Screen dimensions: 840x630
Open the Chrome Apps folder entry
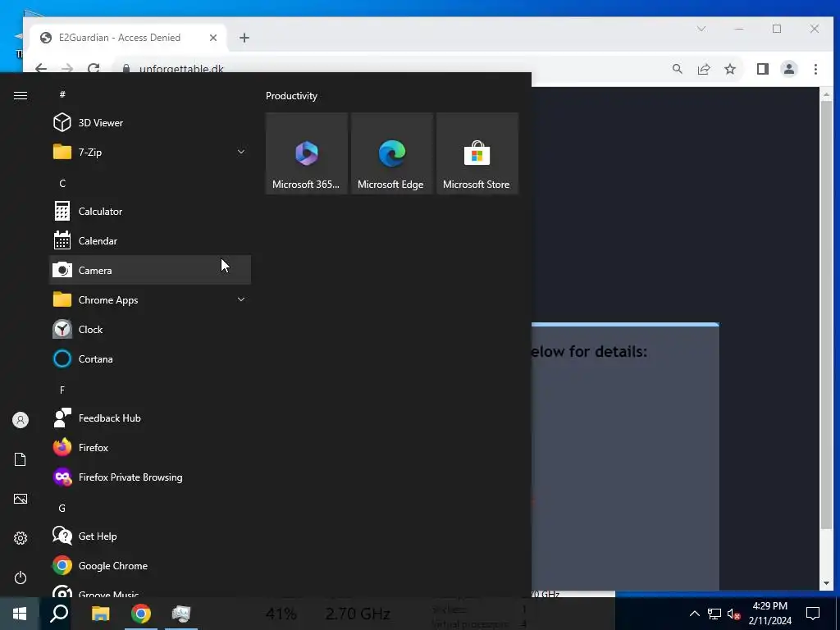point(149,299)
